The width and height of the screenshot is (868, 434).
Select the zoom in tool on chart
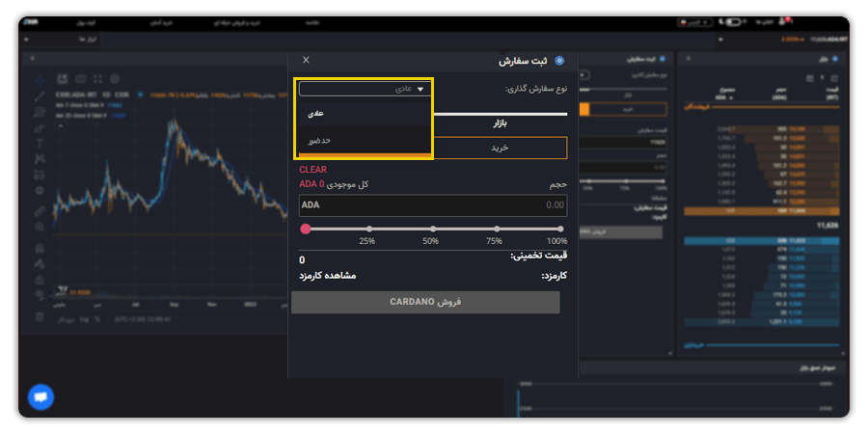[40, 227]
